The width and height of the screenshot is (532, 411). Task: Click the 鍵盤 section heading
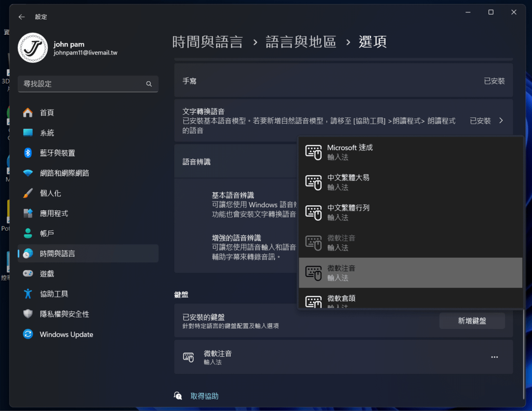pos(181,295)
